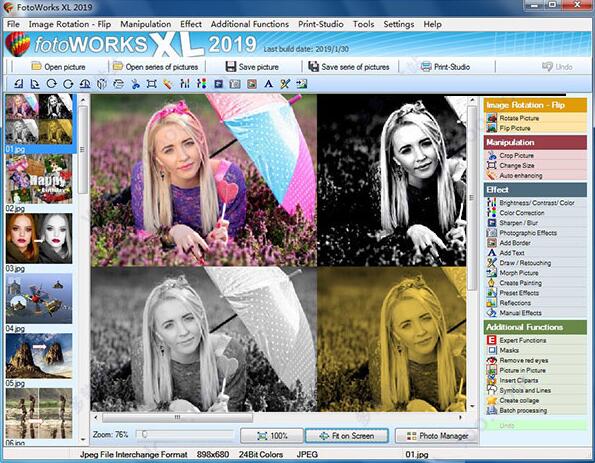This screenshot has height=463, width=595.
Task: Click the thumbnail list's down scroll arrow
Action: 83,440
